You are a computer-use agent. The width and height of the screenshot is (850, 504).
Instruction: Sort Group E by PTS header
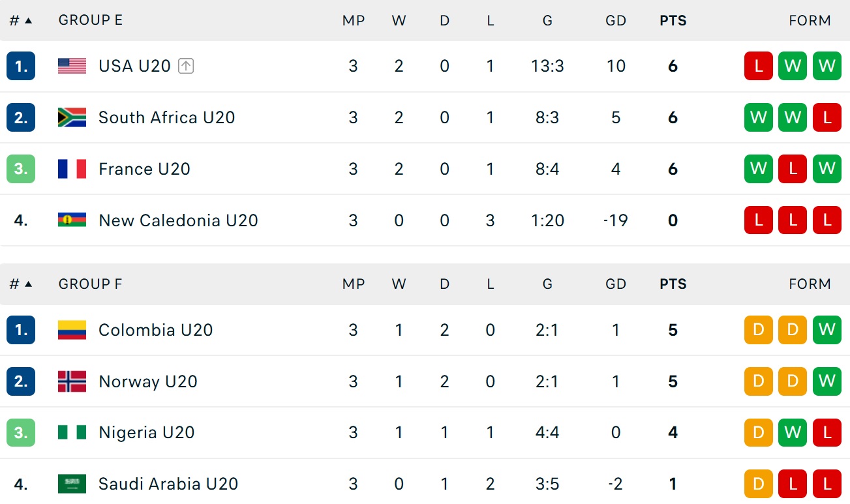click(673, 20)
